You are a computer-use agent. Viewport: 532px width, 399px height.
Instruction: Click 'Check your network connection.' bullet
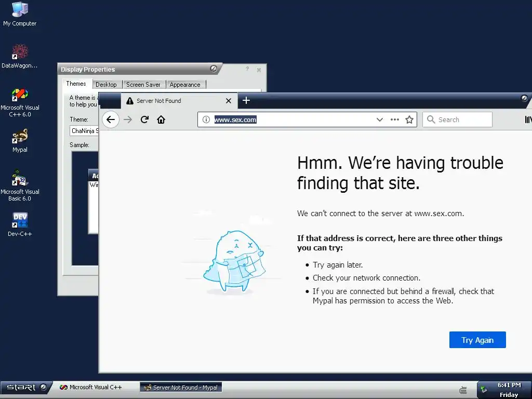(366, 278)
